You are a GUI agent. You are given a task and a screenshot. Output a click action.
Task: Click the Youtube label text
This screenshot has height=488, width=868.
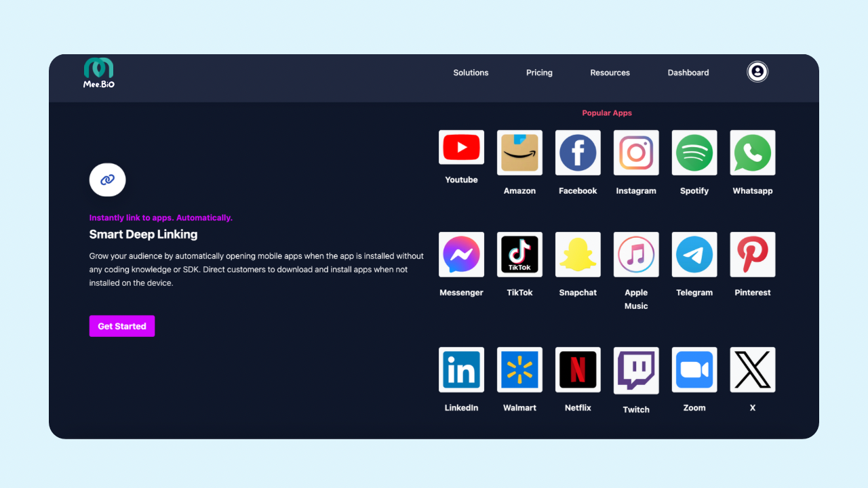pyautogui.click(x=461, y=180)
